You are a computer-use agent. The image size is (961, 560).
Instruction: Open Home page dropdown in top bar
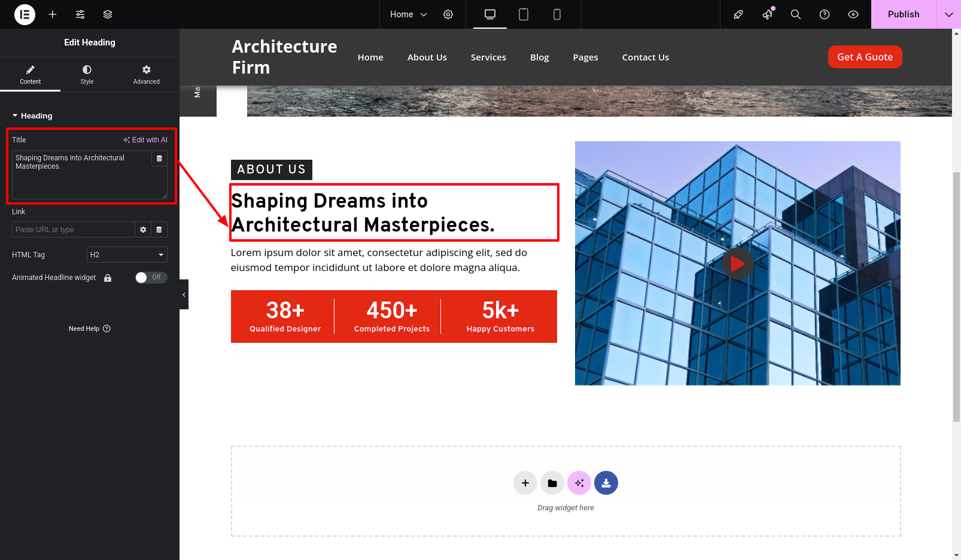coord(408,14)
